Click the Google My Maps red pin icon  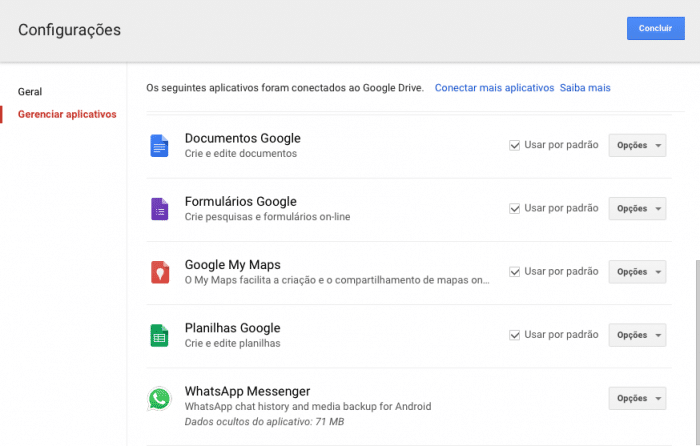[160, 272]
